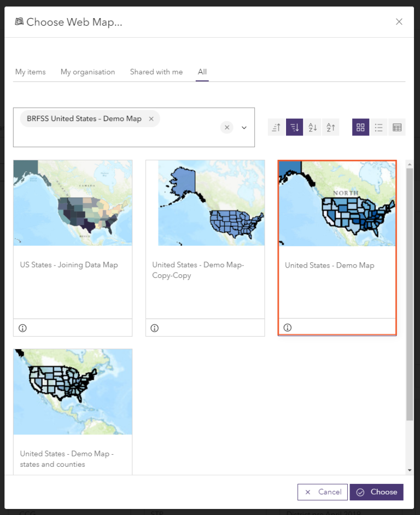The width and height of the screenshot is (420, 515).
Task: Switch to table view
Action: click(x=397, y=127)
